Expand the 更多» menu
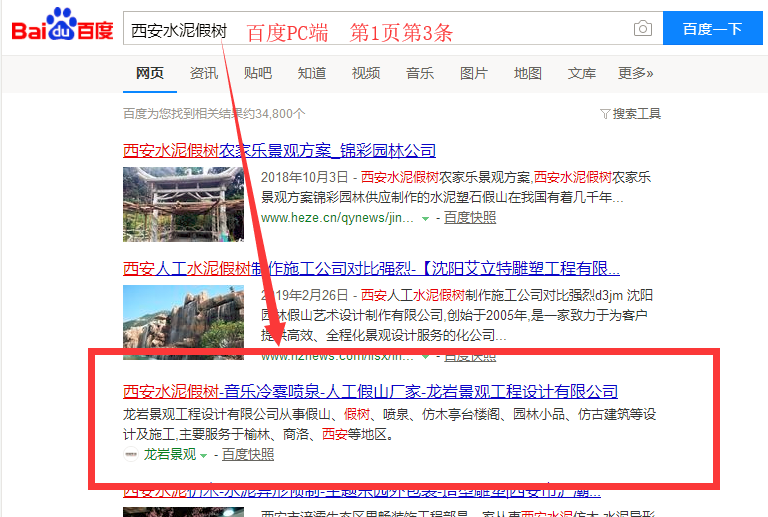 [x=635, y=73]
